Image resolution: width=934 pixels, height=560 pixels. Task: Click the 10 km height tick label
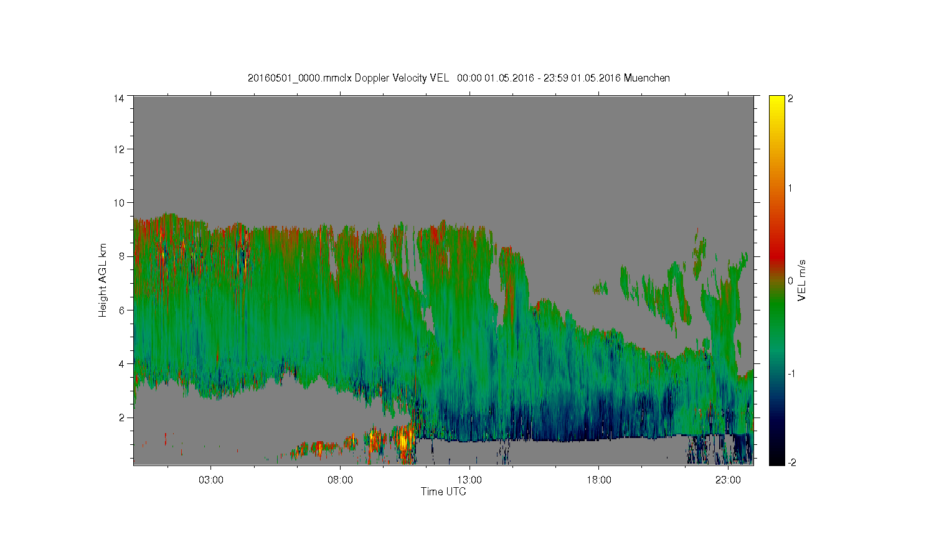pyautogui.click(x=118, y=202)
